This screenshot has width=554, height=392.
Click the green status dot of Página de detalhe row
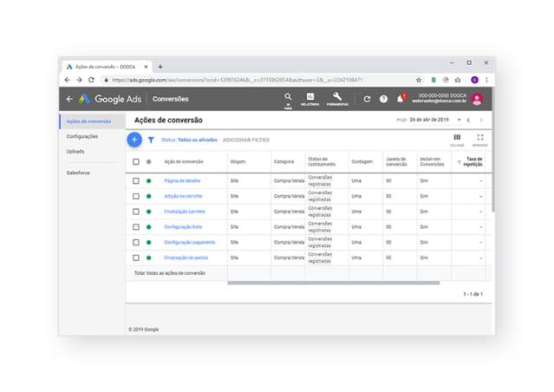click(149, 180)
